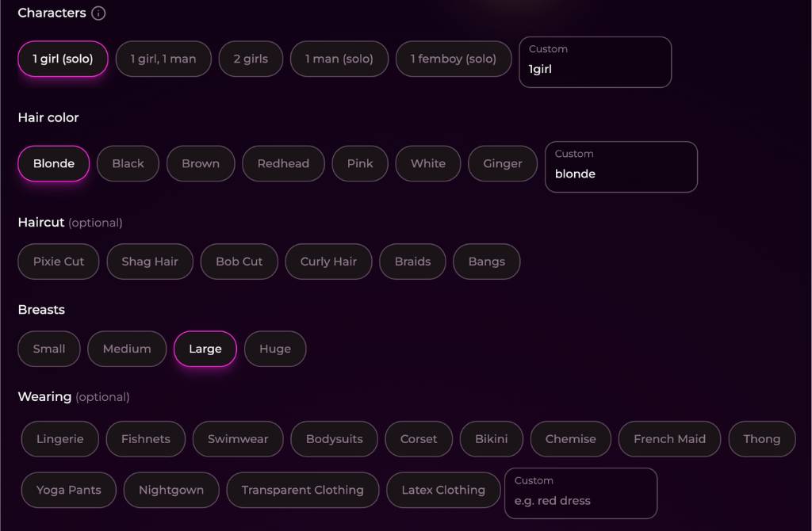Viewport: 812px width, 531px height.
Task: Pick the Yoga Pants clothing option
Action: (69, 490)
